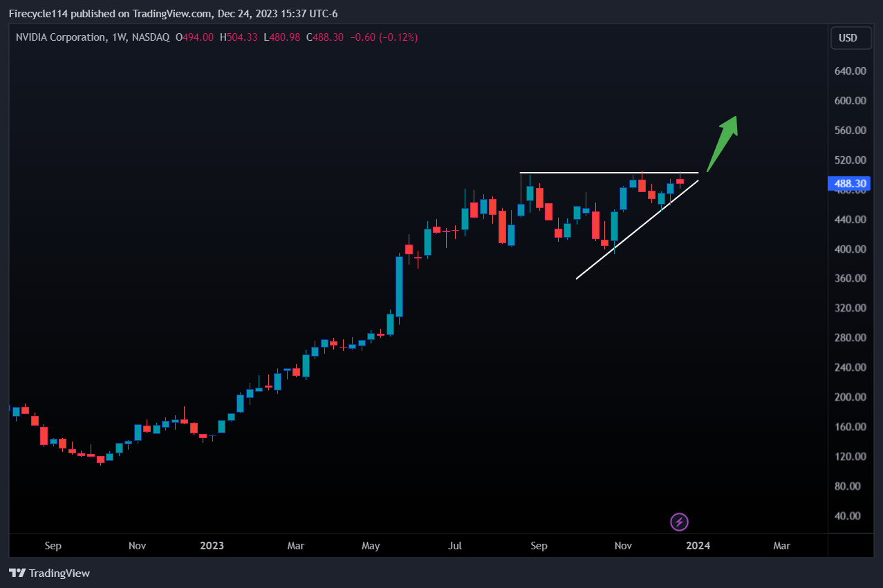883x588 pixels.
Task: Click the 640.00 price axis label
Action: tap(850, 70)
